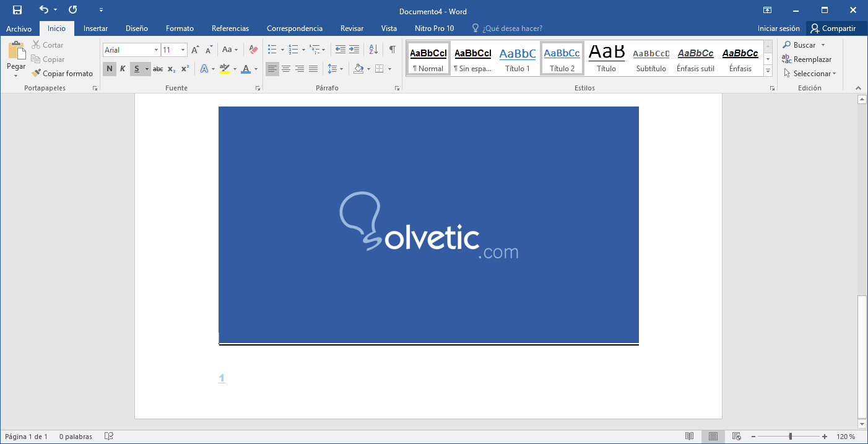Open Seleccionar dropdown
868x444 pixels.
[809, 74]
